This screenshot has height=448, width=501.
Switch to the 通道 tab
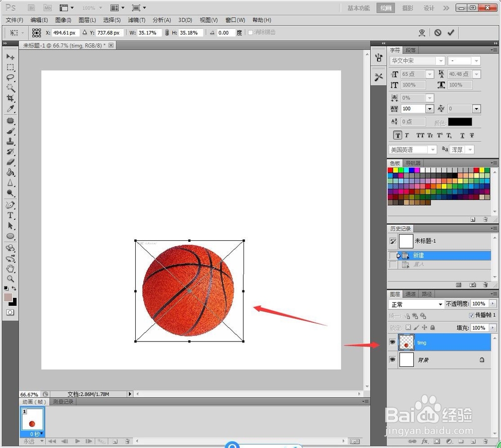click(411, 294)
